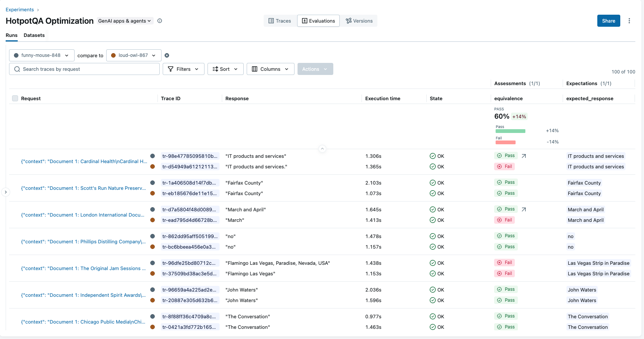Click the info icon beside HotpotQA Optimization title
The height and width of the screenshot is (339, 644).
coord(160,21)
